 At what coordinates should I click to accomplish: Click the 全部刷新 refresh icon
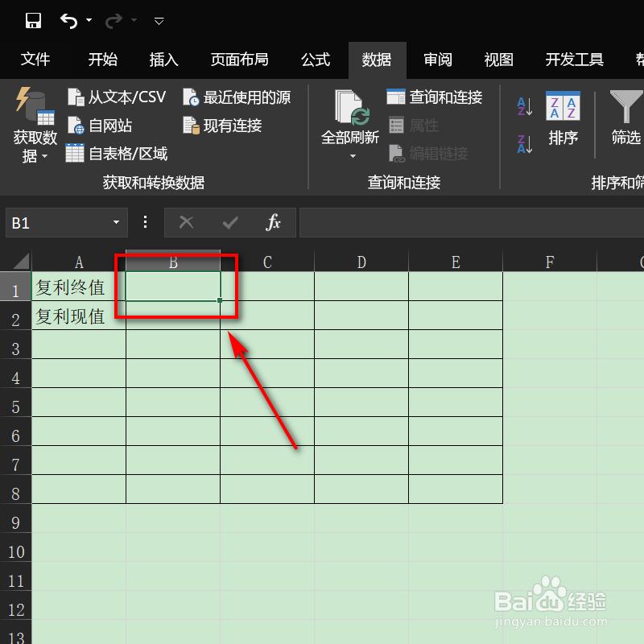(352, 108)
